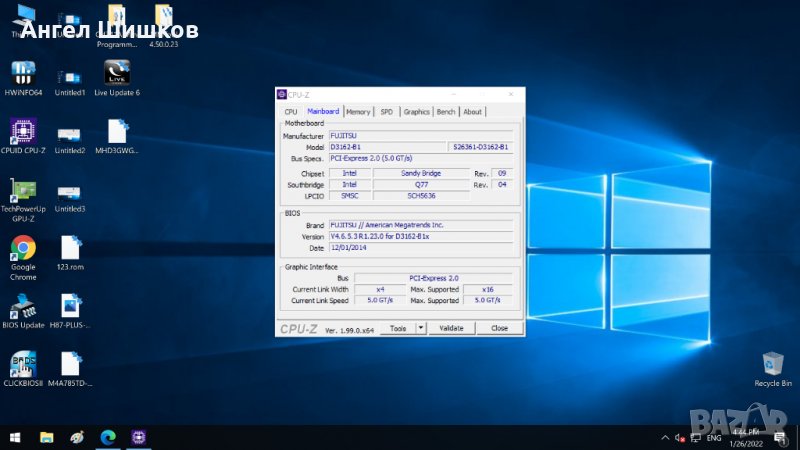Switch to the CPU tab
Screen dimensions: 800x450
pos(291,112)
